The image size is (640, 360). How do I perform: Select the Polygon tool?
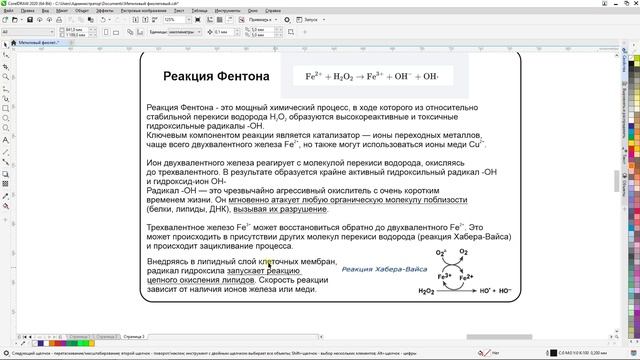coord(5,129)
